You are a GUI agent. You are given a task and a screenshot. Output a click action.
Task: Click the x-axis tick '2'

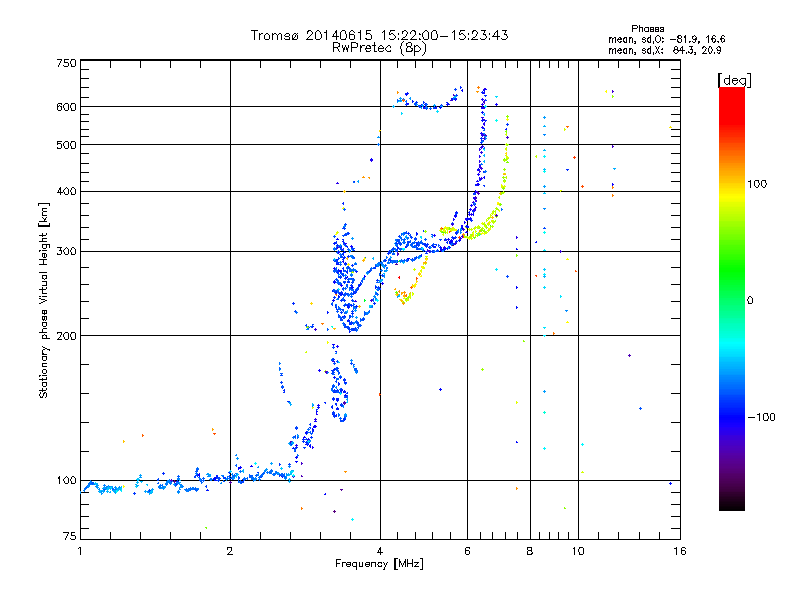tap(230, 551)
